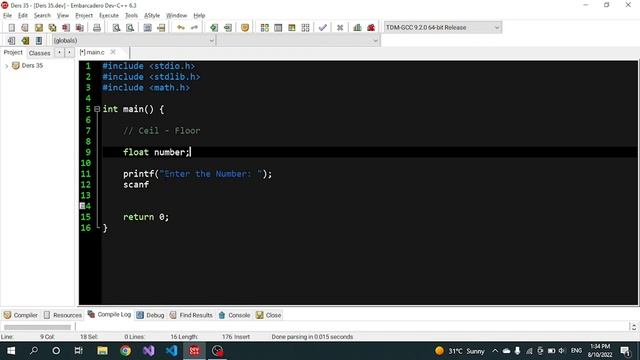Click the yellow shield icon in the toolbar
Screen dimensions: 640x360
245,28
